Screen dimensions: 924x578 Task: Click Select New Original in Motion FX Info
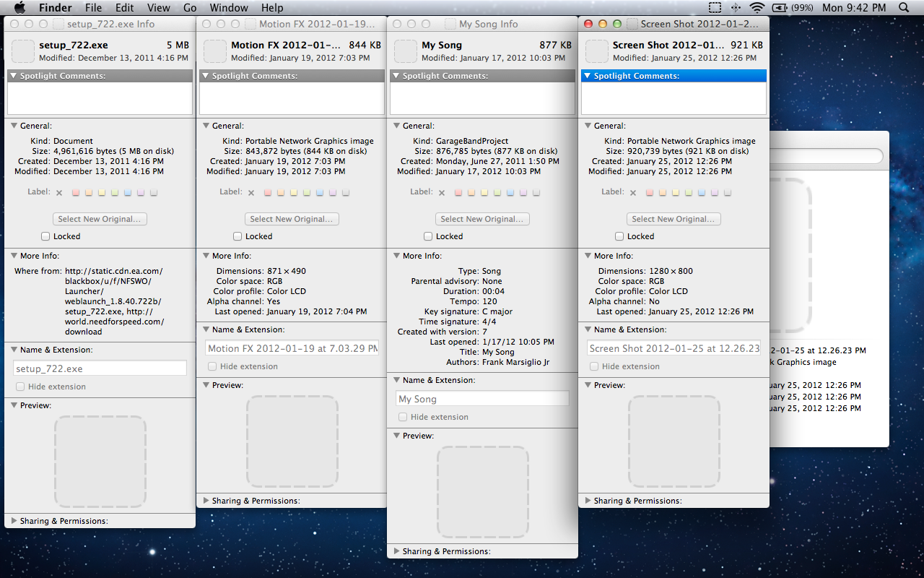tap(292, 219)
